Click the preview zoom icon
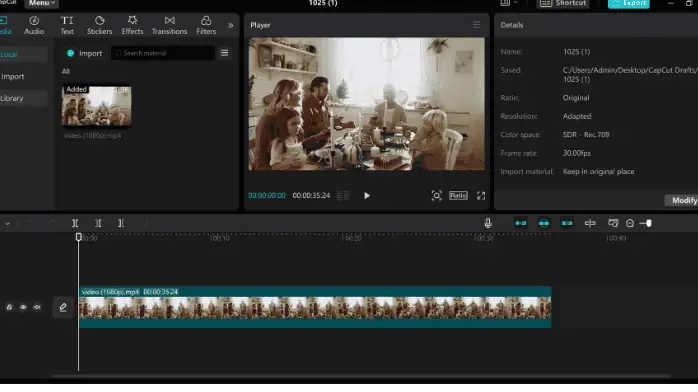 [x=436, y=196]
